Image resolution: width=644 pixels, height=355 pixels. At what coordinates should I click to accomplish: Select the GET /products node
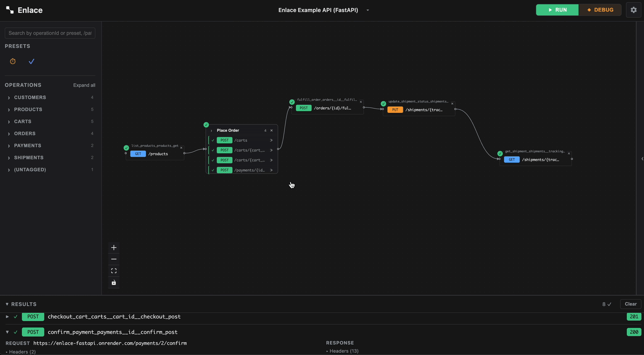pyautogui.click(x=155, y=154)
